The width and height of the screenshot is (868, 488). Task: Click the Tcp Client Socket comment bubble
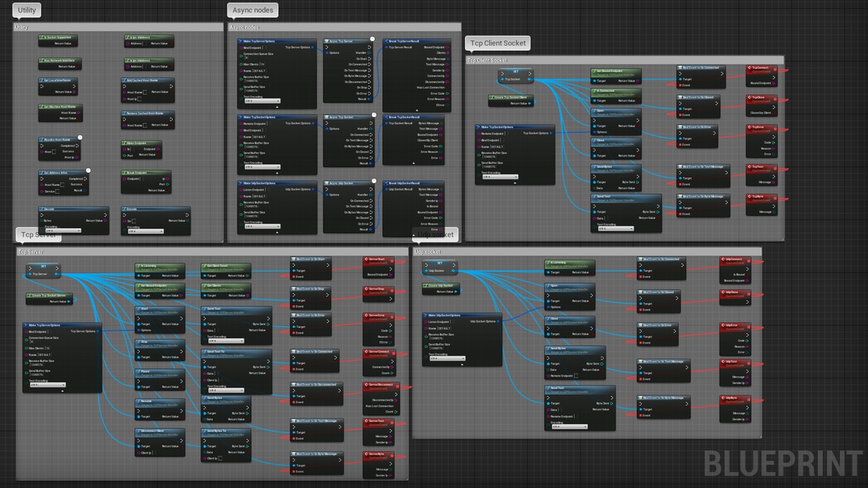point(498,43)
